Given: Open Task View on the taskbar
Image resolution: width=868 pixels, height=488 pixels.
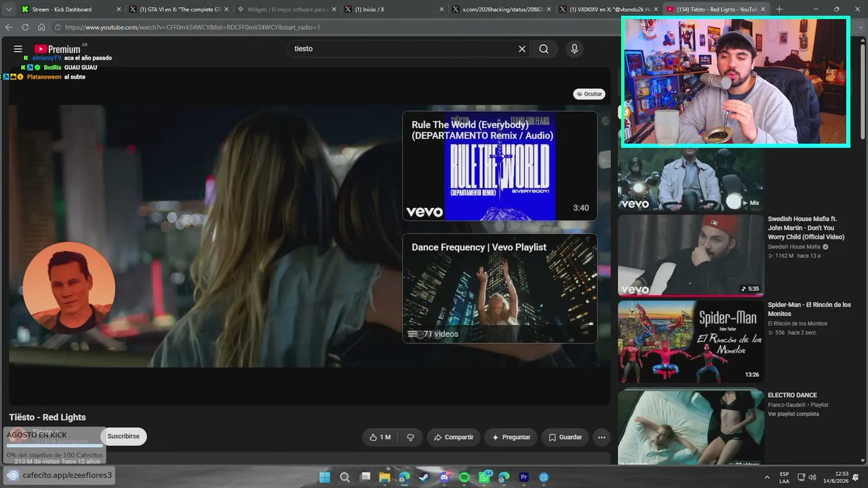Looking at the screenshot, I should click(365, 477).
